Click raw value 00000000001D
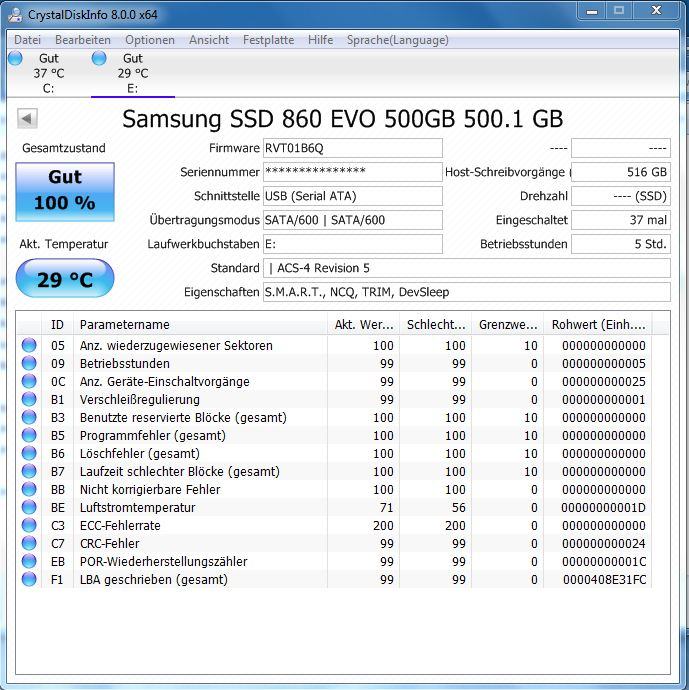Image resolution: width=689 pixels, height=690 pixels. 603,508
